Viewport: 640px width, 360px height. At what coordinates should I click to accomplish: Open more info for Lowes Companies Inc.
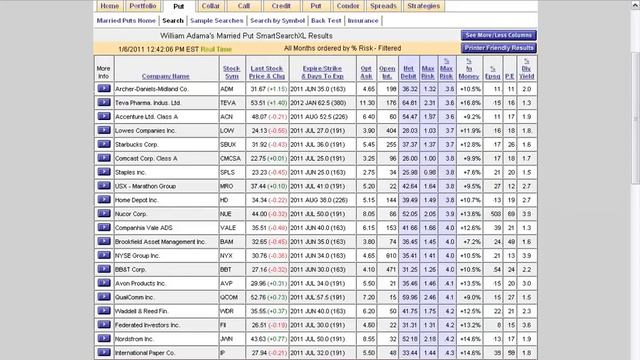click(104, 130)
